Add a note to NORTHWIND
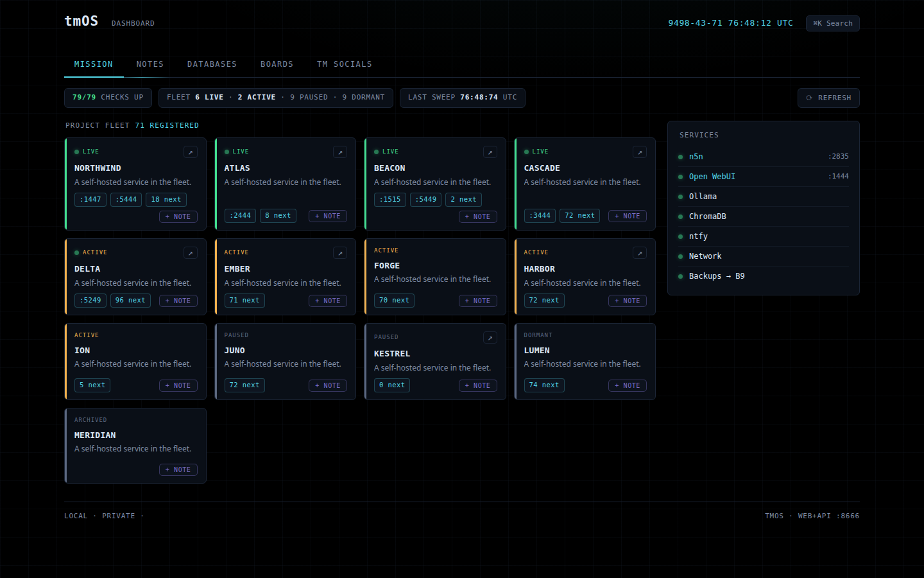The image size is (924, 578). (x=178, y=217)
